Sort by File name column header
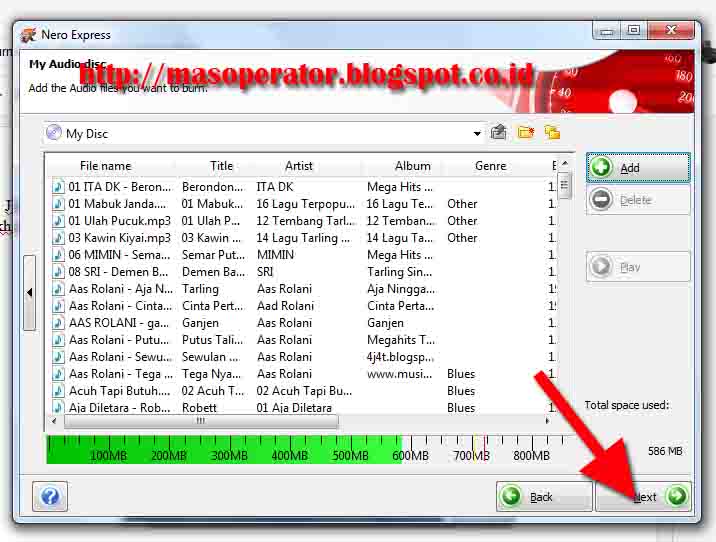716x542 pixels. click(x=105, y=166)
